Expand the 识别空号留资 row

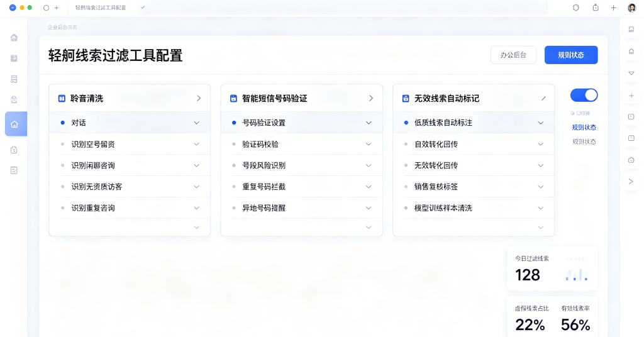click(196, 144)
